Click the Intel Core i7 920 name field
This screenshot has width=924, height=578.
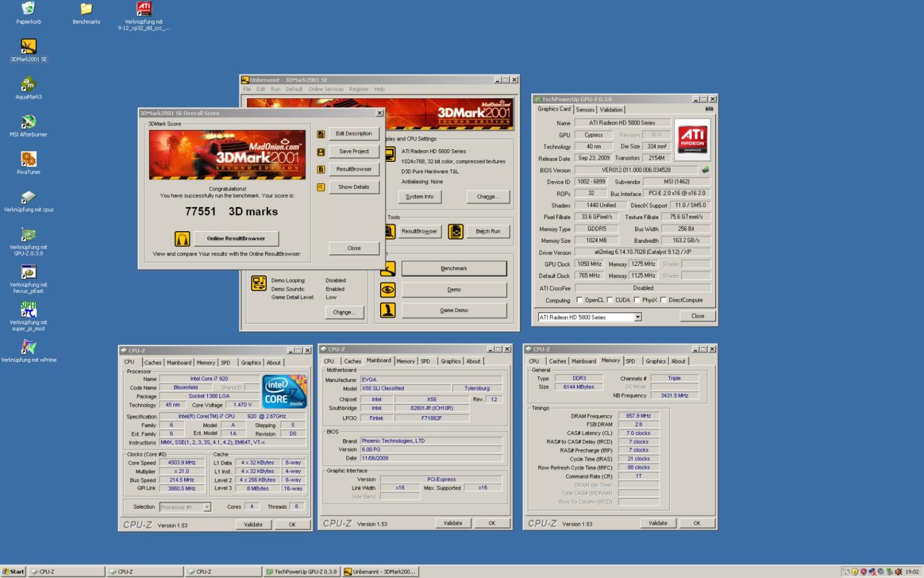[x=209, y=379]
